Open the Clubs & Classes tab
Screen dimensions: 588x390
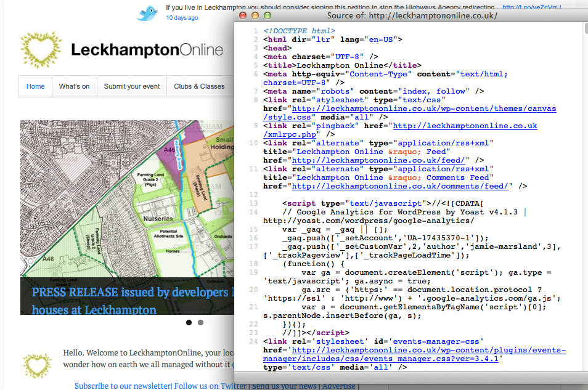199,86
